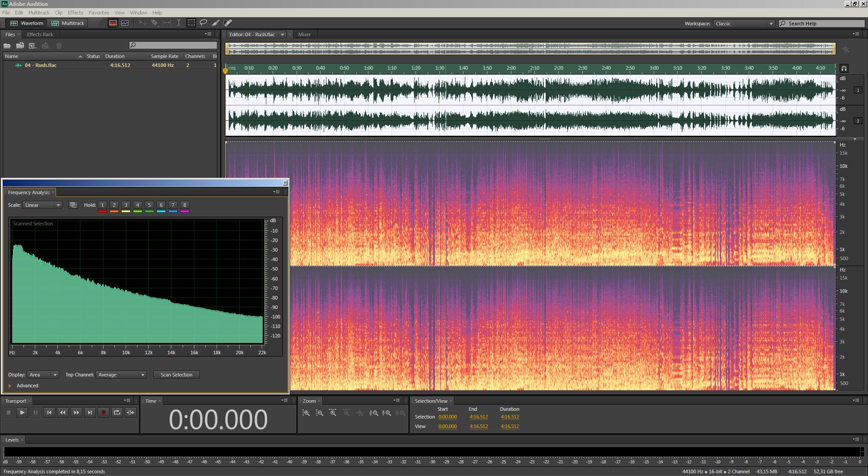Select the Lasso Selection tool
This screenshot has height=476, width=868.
point(203,23)
